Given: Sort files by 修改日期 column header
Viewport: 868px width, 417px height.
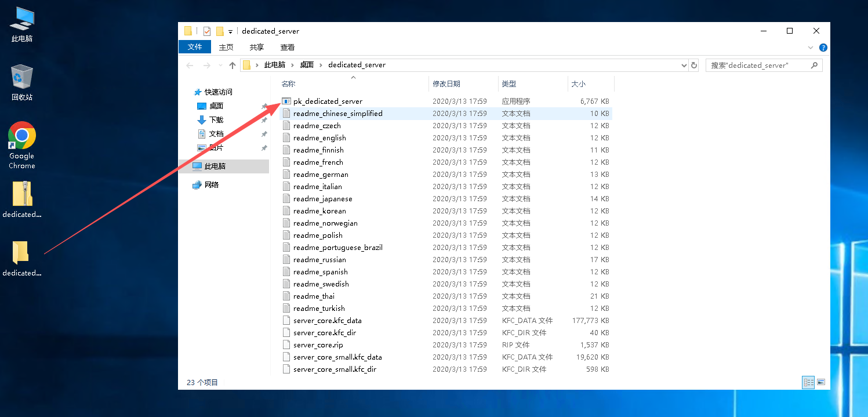Looking at the screenshot, I should (446, 84).
